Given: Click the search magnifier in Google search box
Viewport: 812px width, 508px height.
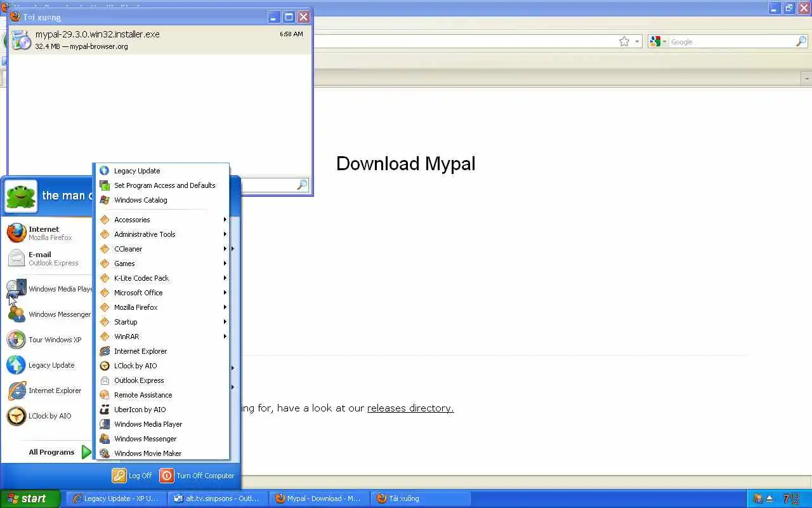Looking at the screenshot, I should 801,41.
